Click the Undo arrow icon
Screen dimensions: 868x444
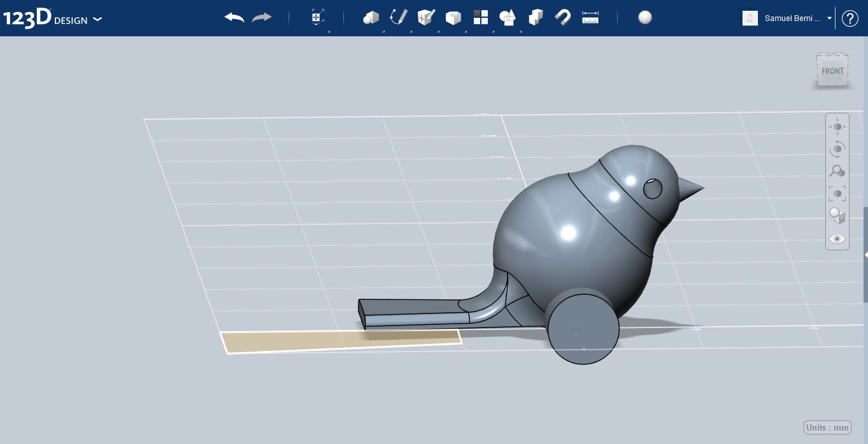tap(234, 18)
